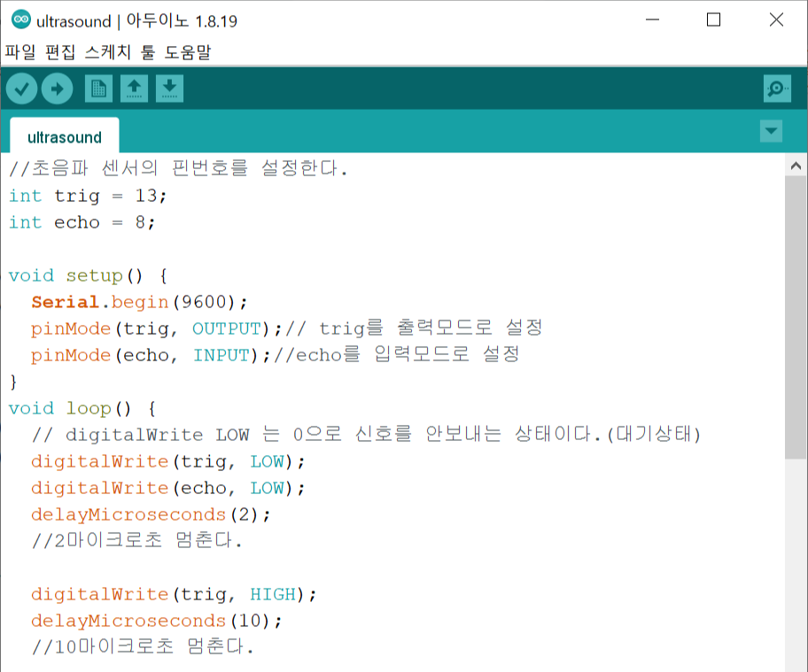Viewport: 808px width, 672px height.
Task: Open the tab options dropdown arrow
Action: point(771,131)
